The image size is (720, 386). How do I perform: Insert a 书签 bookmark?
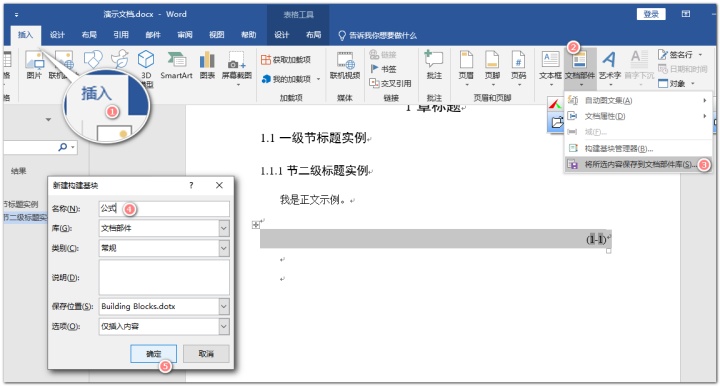[x=383, y=69]
